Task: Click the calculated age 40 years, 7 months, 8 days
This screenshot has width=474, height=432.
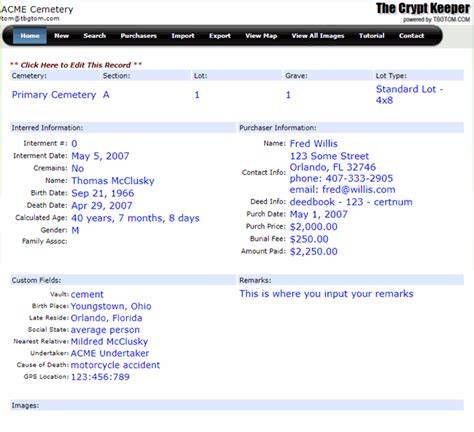Action: pyautogui.click(x=135, y=218)
